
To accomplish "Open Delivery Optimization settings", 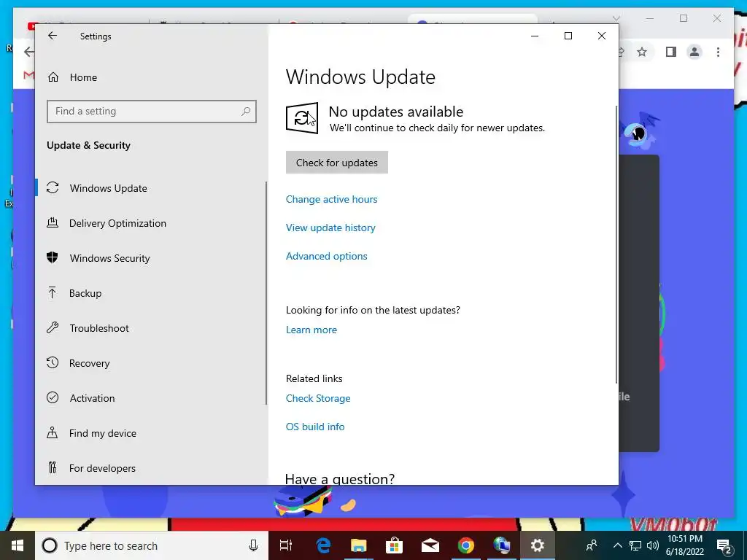I will tap(117, 223).
